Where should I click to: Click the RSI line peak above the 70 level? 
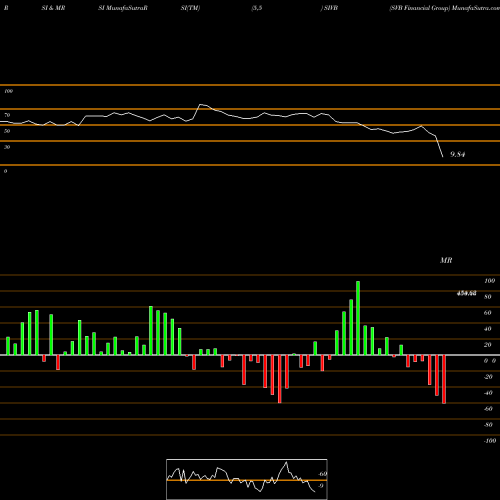(x=201, y=105)
